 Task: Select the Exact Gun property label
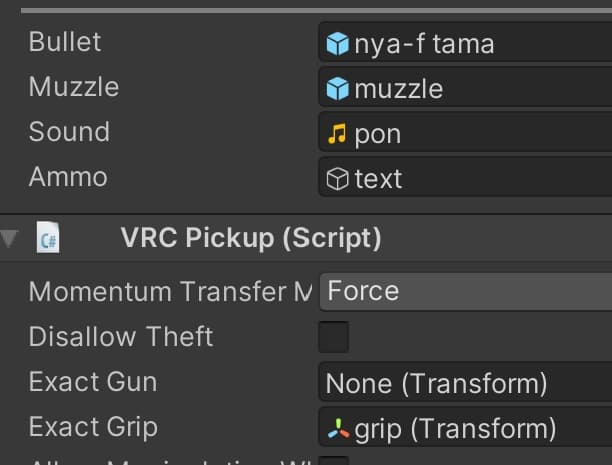click(x=93, y=382)
